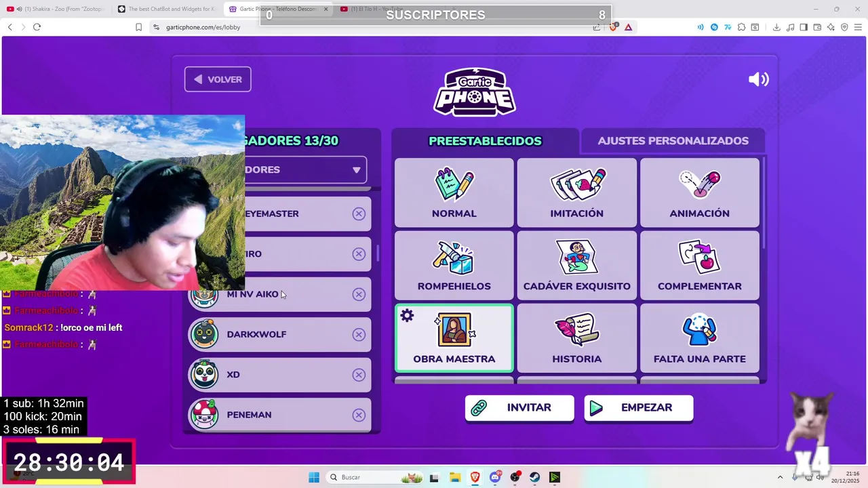Open the browser extensions puzzle icon
The image size is (868, 488).
point(741,27)
